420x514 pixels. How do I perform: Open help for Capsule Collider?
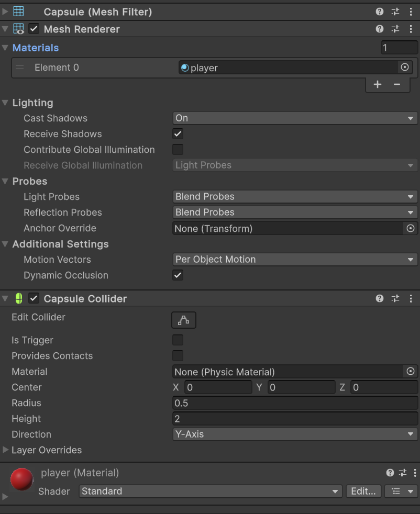(x=379, y=298)
